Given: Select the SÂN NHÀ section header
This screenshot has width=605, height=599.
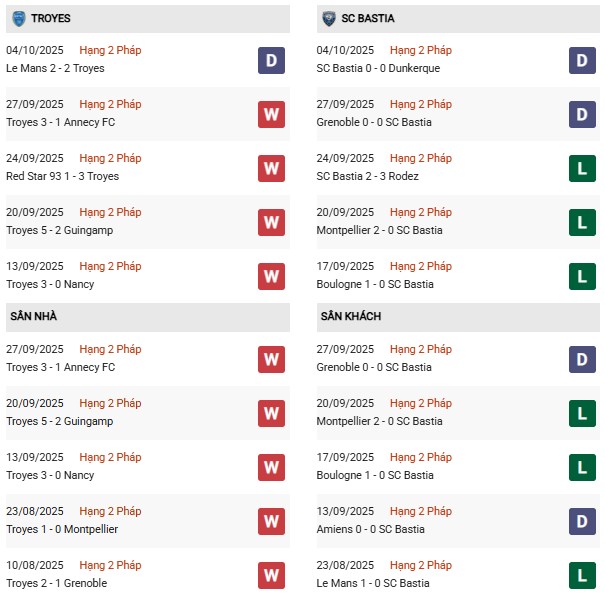Looking at the screenshot, I should 35,317.
